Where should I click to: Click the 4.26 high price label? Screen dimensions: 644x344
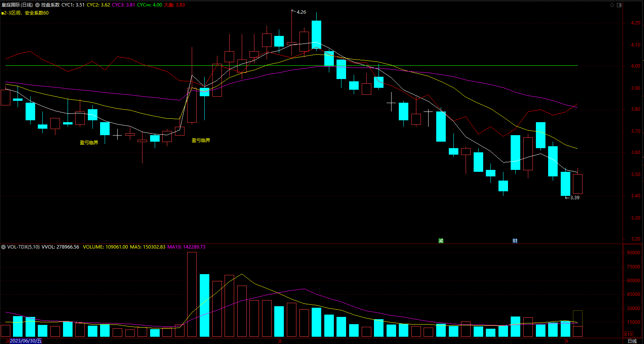(x=301, y=12)
